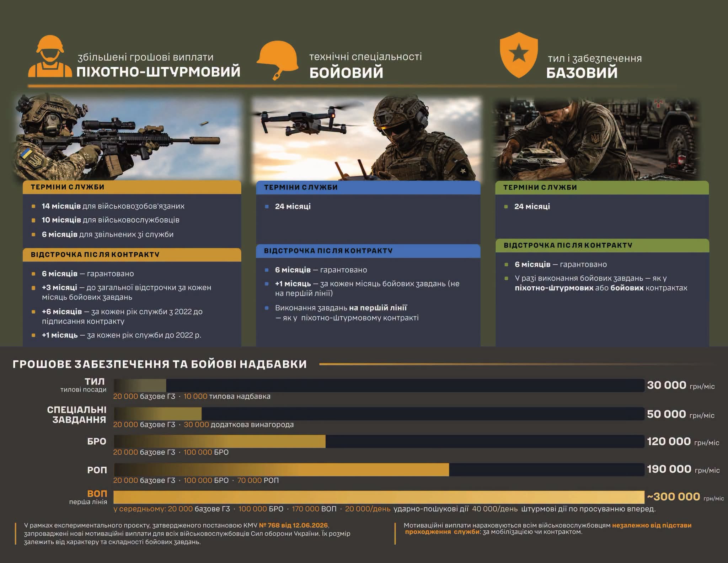Click the orange helmet icon beside БОЙОВИЙ
The height and width of the screenshot is (563, 728).
tap(278, 60)
